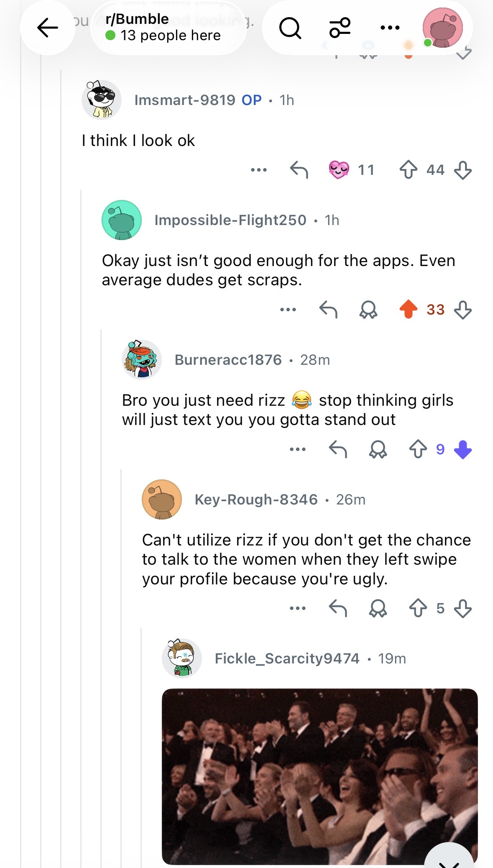
Task: Upvote the "I think I look ok" comment
Action: point(408,170)
